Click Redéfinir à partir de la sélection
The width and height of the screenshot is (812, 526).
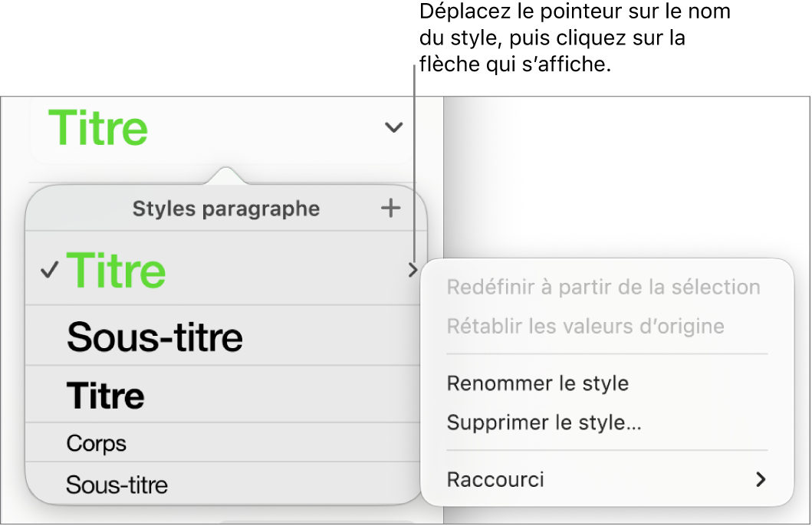(605, 287)
